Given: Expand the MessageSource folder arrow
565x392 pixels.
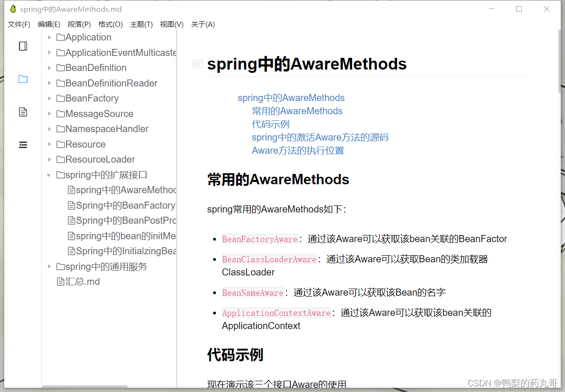Looking at the screenshot, I should click(49, 114).
